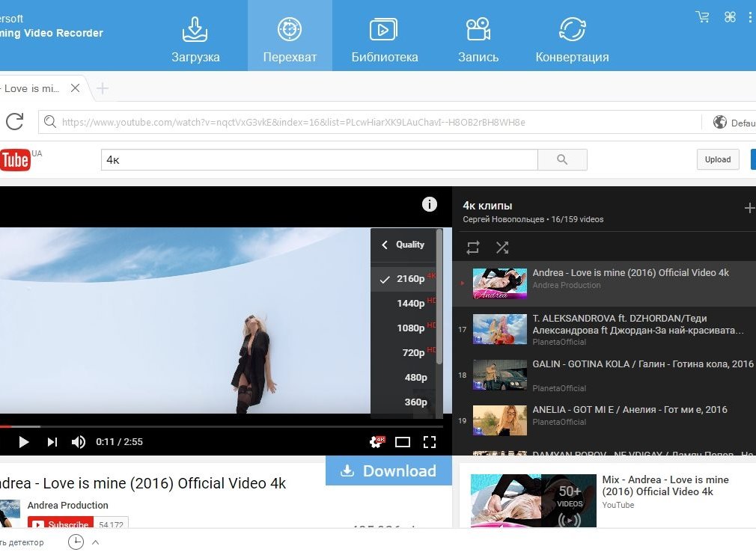Enter fullscreen mode
The width and height of the screenshot is (756, 555).
[429, 442]
